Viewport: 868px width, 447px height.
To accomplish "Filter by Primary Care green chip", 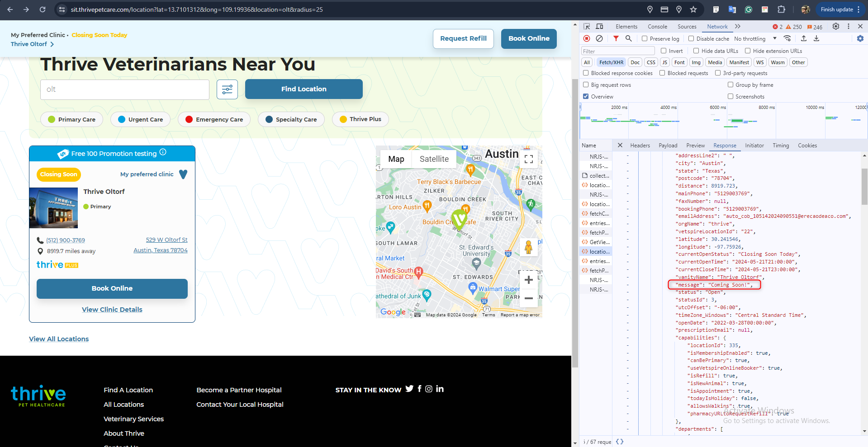I will [71, 119].
